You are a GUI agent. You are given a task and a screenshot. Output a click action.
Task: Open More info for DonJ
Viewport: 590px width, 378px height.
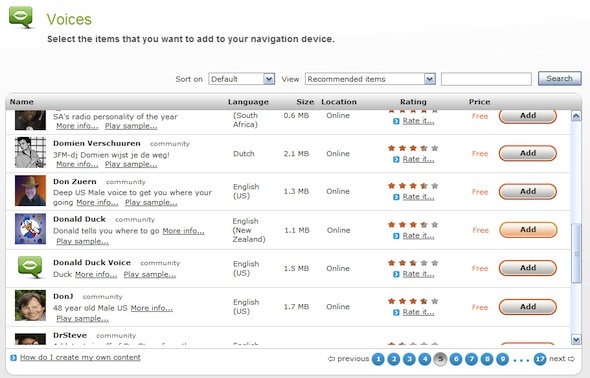pyautogui.click(x=152, y=308)
